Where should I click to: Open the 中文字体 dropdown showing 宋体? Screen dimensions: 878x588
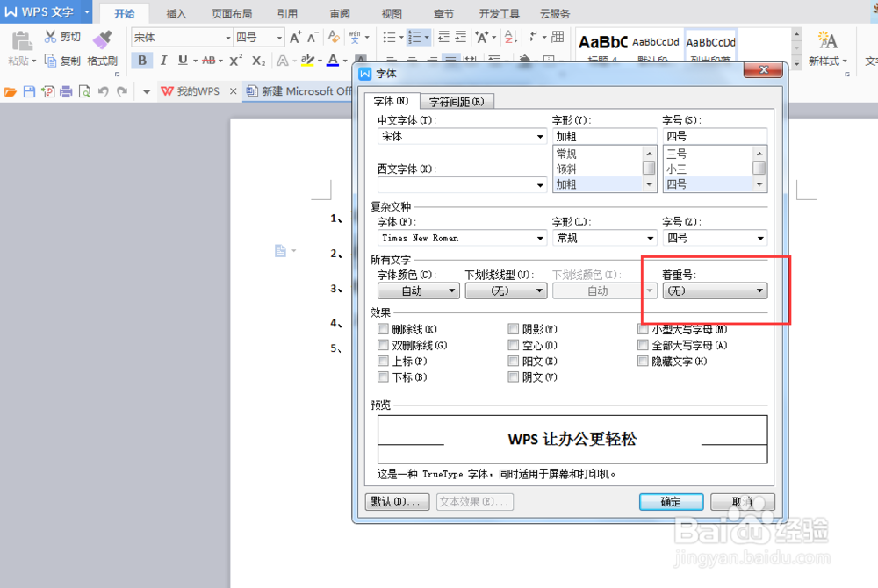[x=462, y=137]
